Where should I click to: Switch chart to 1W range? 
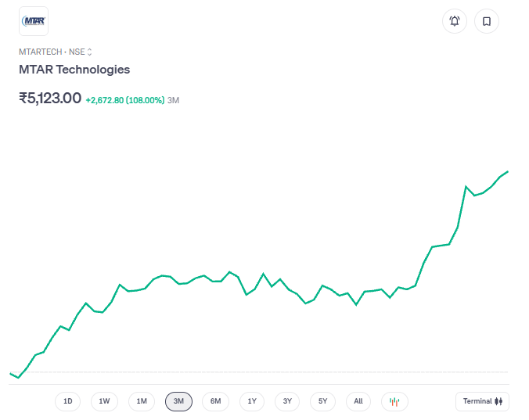[x=104, y=401]
